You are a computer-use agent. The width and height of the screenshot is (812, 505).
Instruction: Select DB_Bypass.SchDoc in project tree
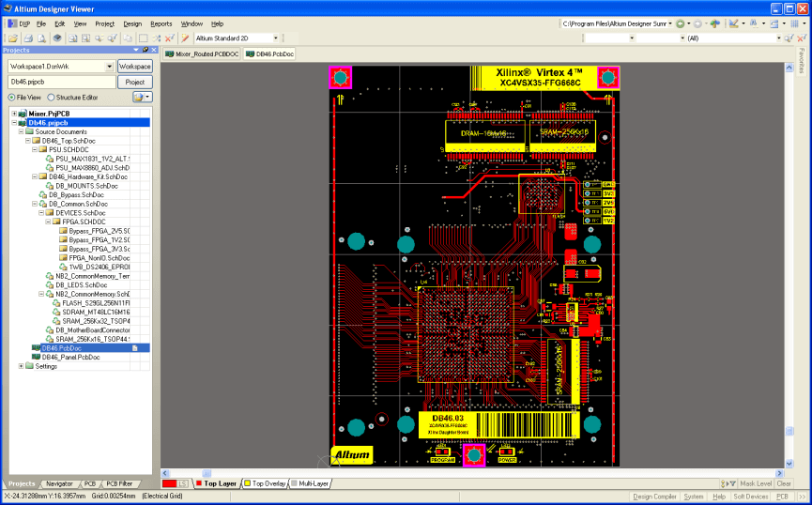(x=76, y=194)
